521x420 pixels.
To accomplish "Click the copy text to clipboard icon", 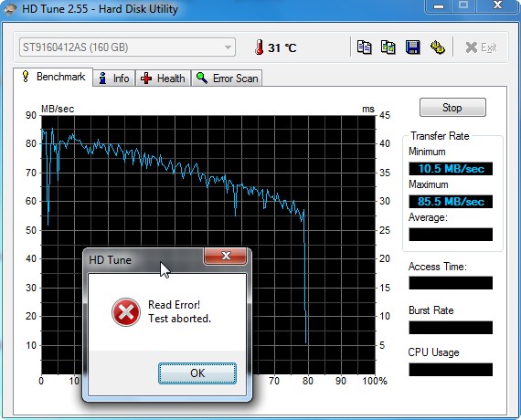I will [364, 47].
